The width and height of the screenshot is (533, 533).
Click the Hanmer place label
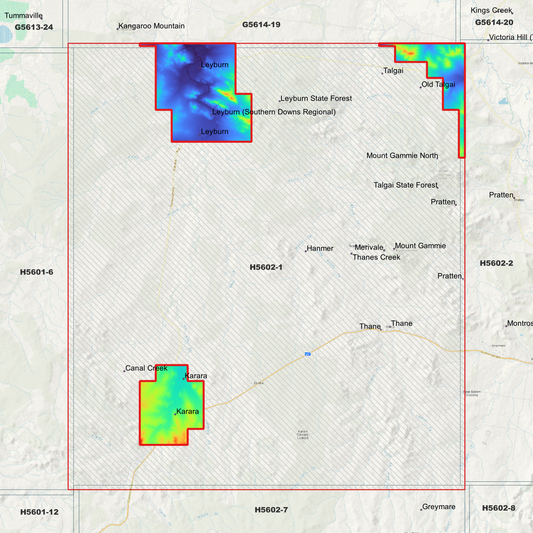click(x=320, y=248)
